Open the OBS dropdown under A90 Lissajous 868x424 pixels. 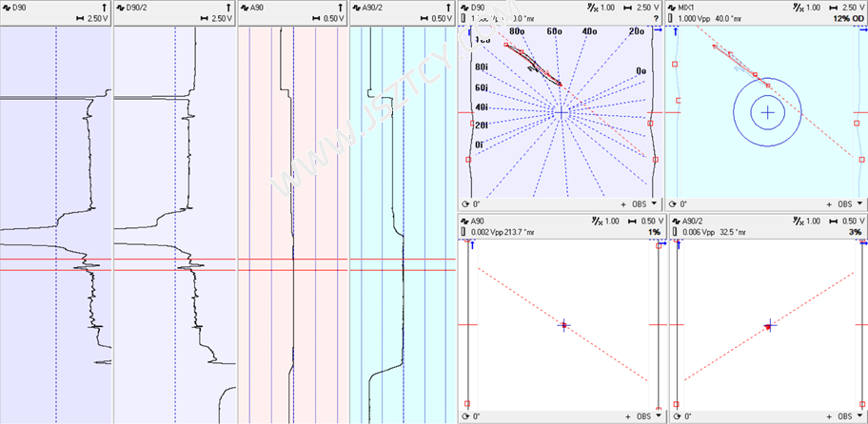[654, 416]
